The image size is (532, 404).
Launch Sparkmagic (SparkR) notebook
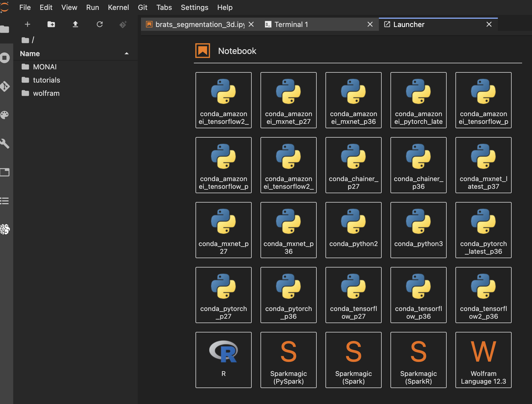point(418,360)
